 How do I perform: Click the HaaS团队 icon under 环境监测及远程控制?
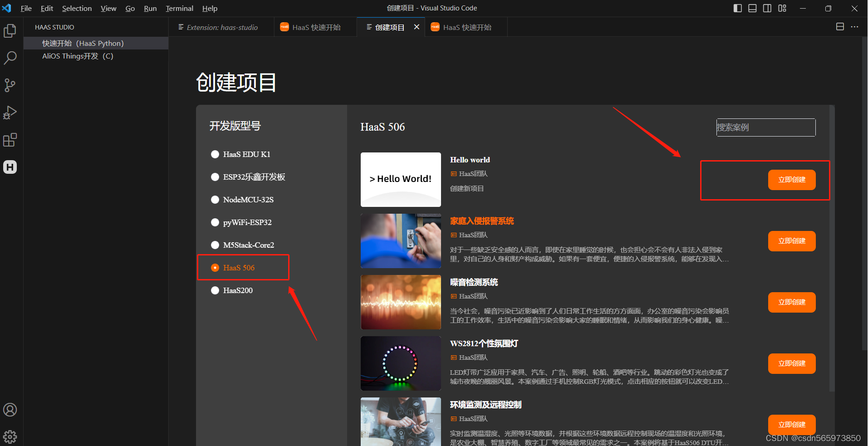pyautogui.click(x=453, y=419)
